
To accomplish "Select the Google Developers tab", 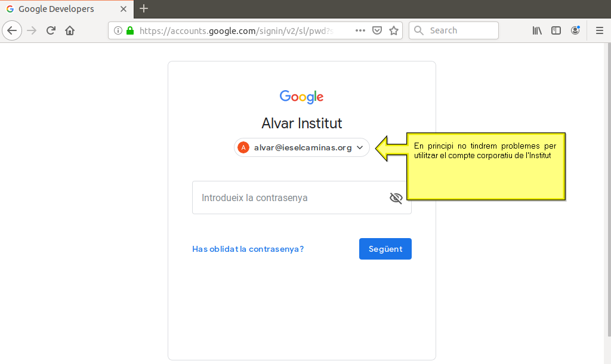I will coord(67,9).
